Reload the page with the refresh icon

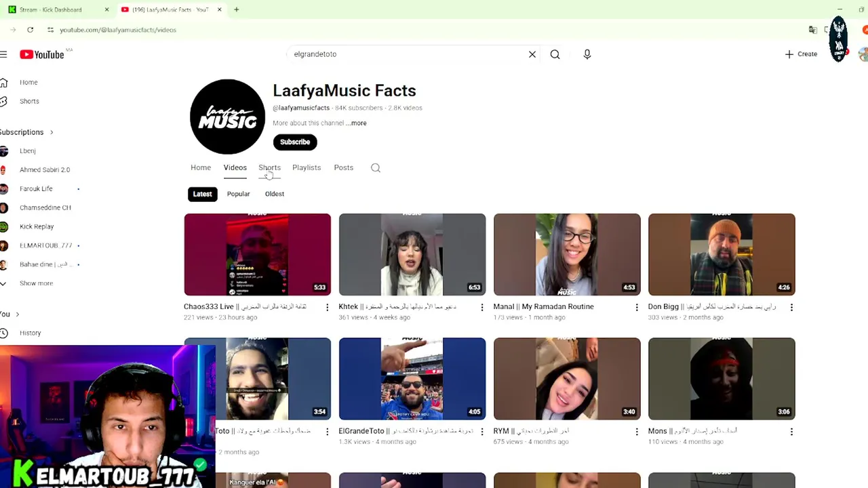30,30
